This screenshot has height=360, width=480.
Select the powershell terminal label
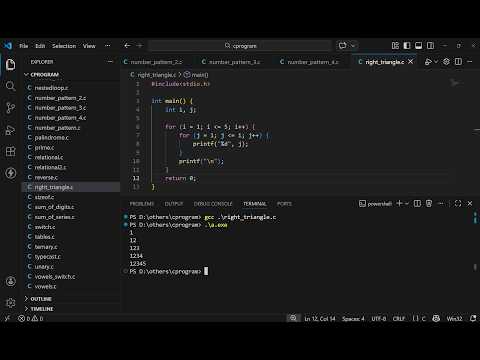click(375, 204)
